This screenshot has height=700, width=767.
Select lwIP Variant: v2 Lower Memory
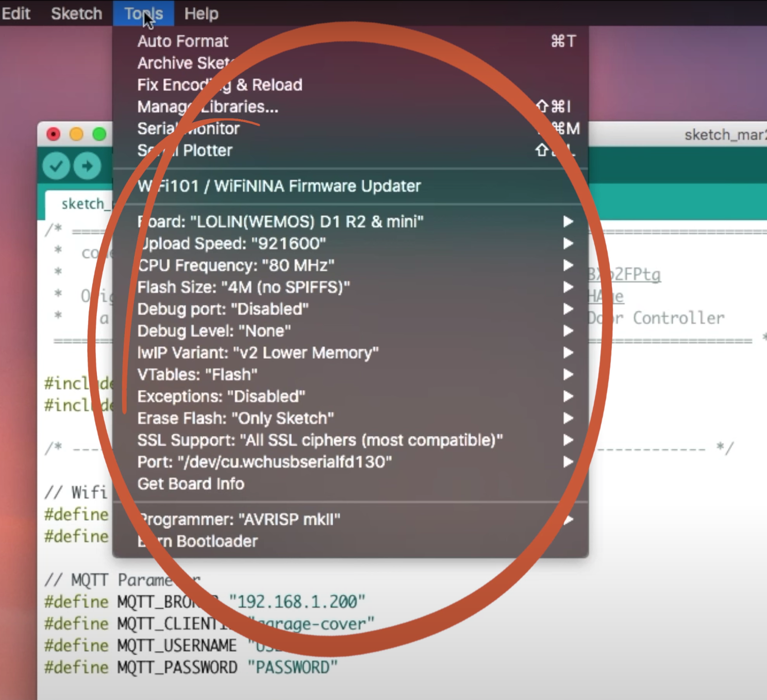(351, 353)
